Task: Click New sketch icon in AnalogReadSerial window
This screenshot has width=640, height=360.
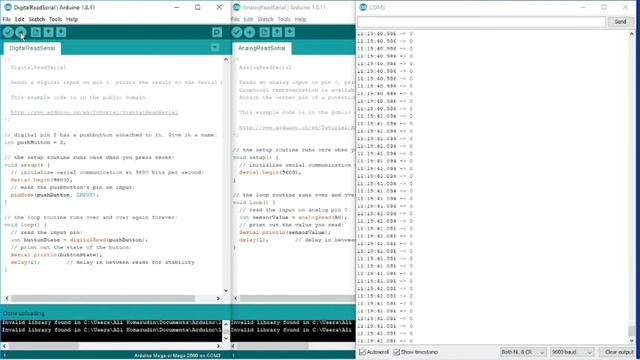Action: (264, 32)
